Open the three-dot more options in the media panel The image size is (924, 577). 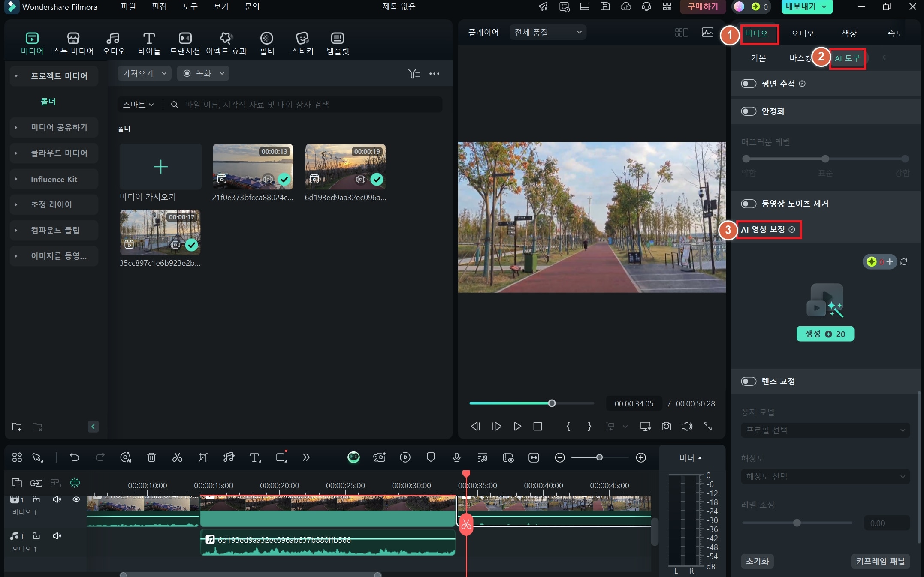[x=434, y=74]
